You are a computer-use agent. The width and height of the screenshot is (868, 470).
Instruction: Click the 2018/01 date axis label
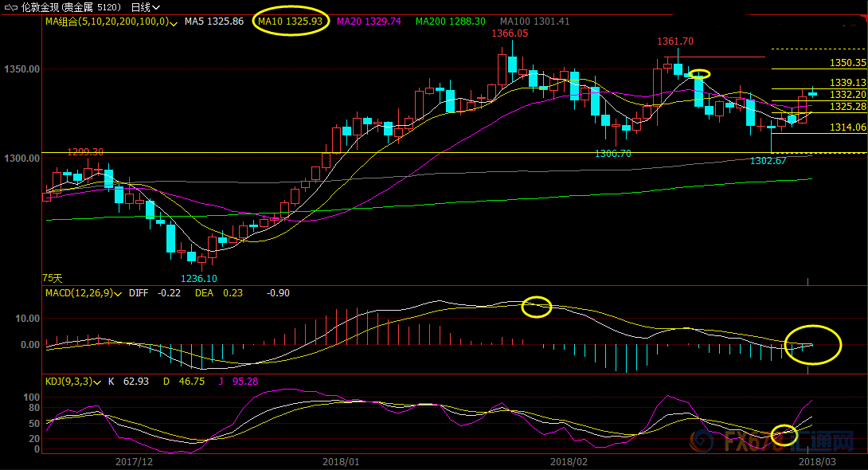coord(342,460)
